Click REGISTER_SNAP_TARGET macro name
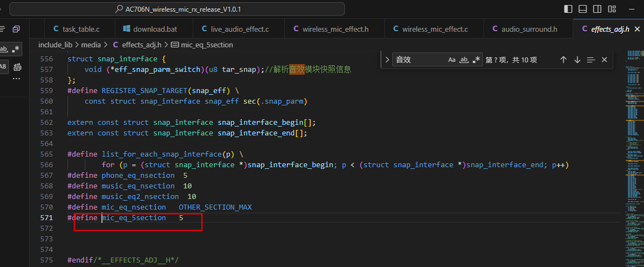644x267 pixels. (145, 90)
